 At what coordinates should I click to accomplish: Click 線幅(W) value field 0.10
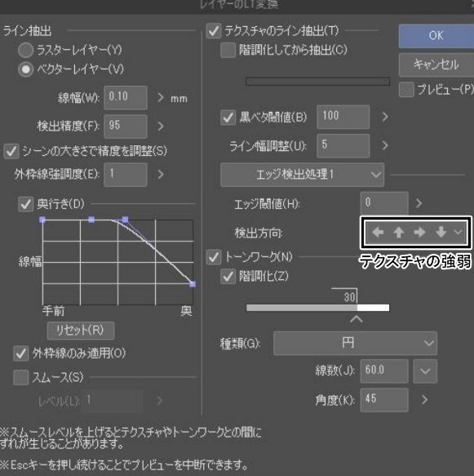(126, 97)
